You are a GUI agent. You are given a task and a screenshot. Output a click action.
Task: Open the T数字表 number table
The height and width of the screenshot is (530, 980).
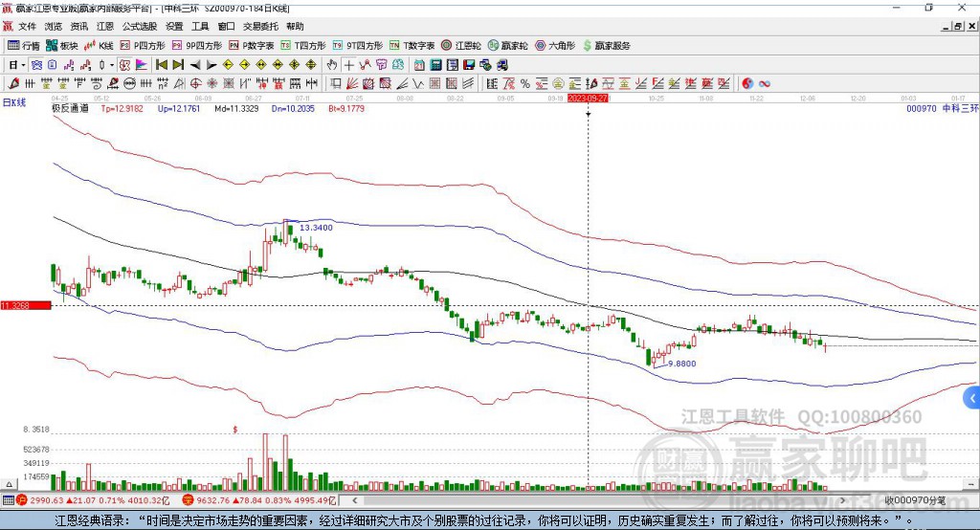tap(412, 46)
